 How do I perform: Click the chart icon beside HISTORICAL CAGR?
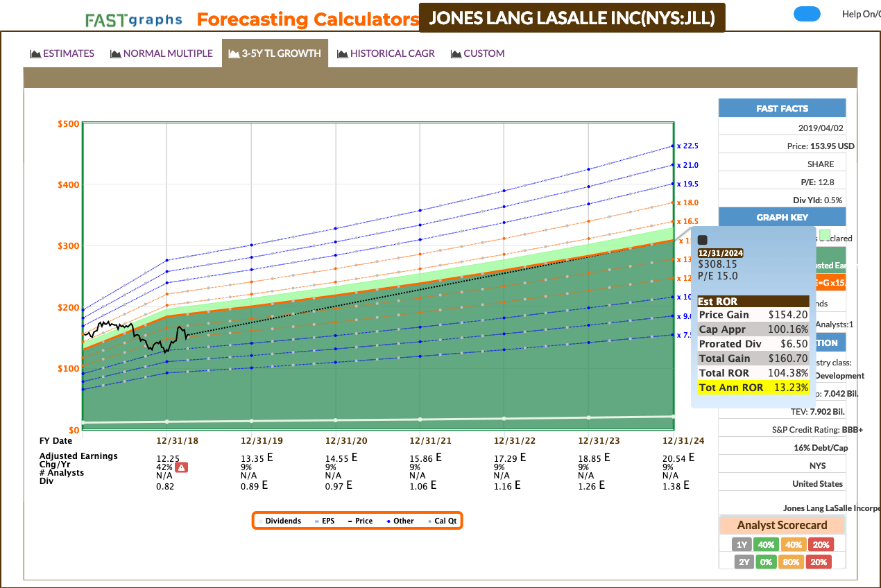pyautogui.click(x=343, y=53)
